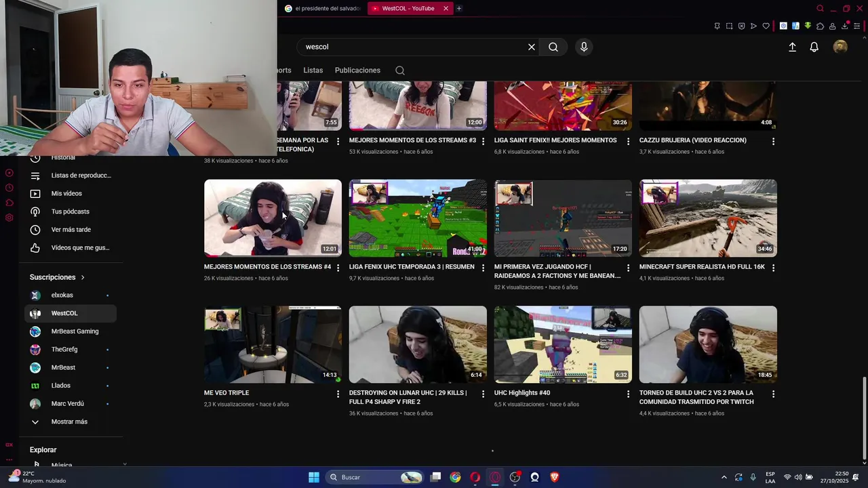Click the YouTube page vertical scrollbar
The image size is (868, 488).
(863, 419)
